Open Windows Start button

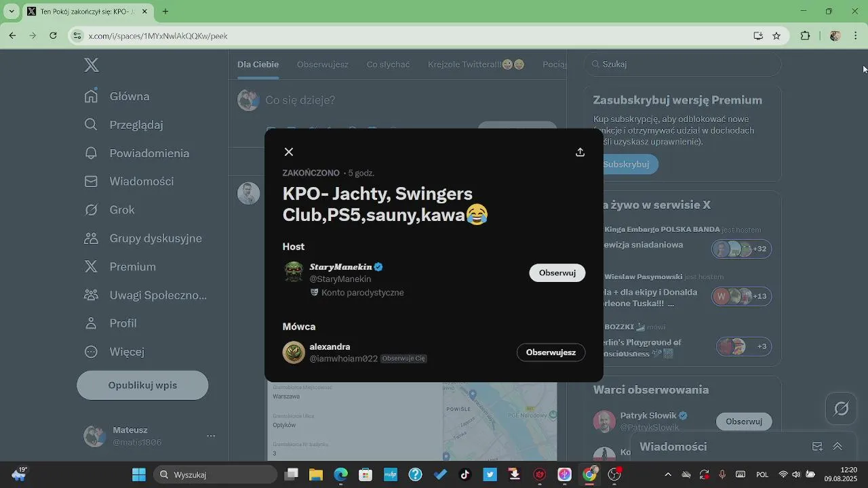[139, 474]
